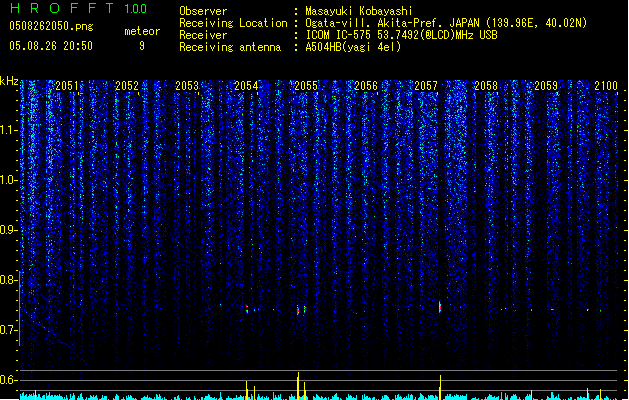The width and height of the screenshot is (629, 400).
Task: Select the observer name Masayuki Kobayashi
Action: (359, 11)
